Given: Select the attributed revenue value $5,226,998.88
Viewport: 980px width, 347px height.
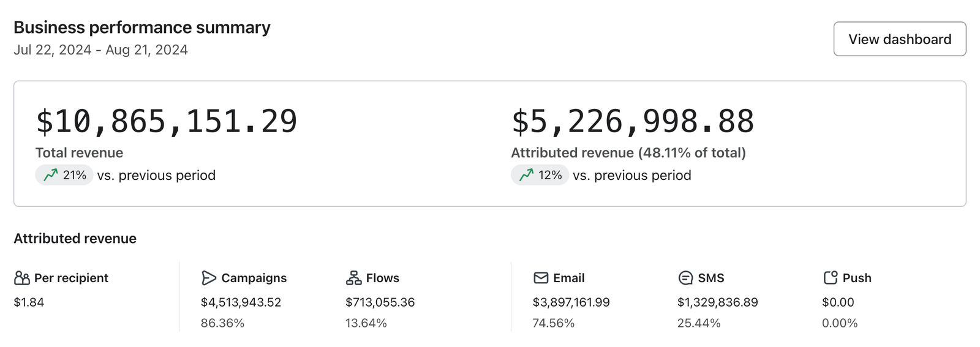Looking at the screenshot, I should pos(633,121).
